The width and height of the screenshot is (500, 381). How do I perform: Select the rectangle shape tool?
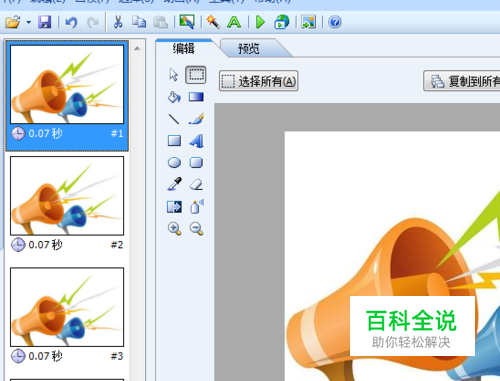tap(174, 141)
